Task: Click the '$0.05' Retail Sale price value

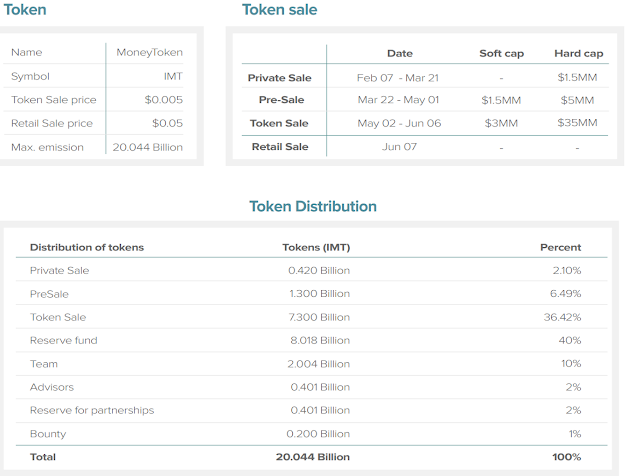Action: (167, 123)
